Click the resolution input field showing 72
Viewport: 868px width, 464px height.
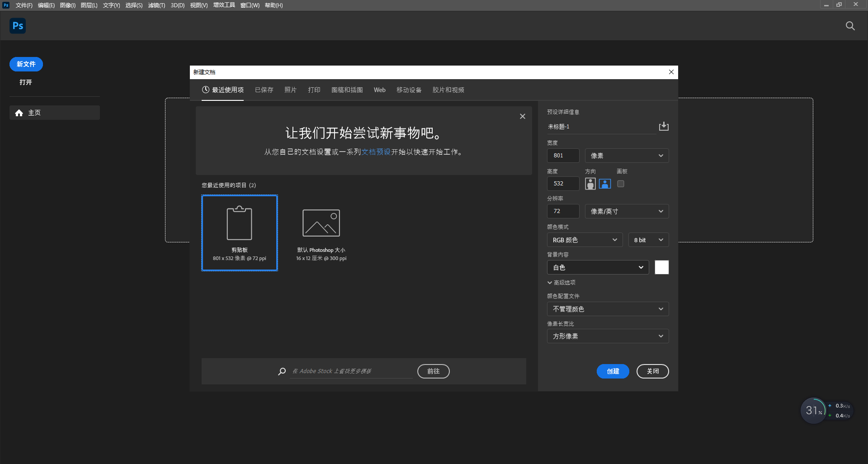[x=563, y=211]
